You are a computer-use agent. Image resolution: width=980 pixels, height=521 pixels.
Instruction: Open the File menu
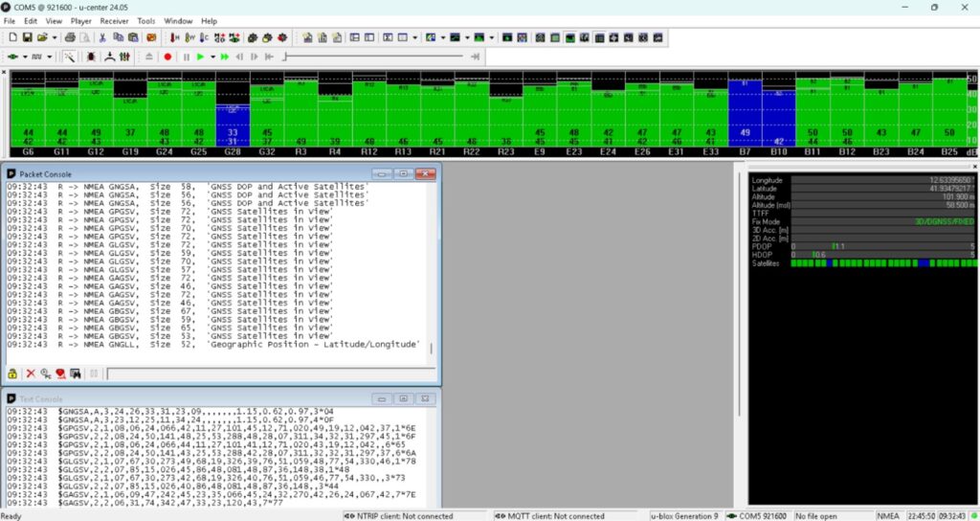(x=10, y=21)
